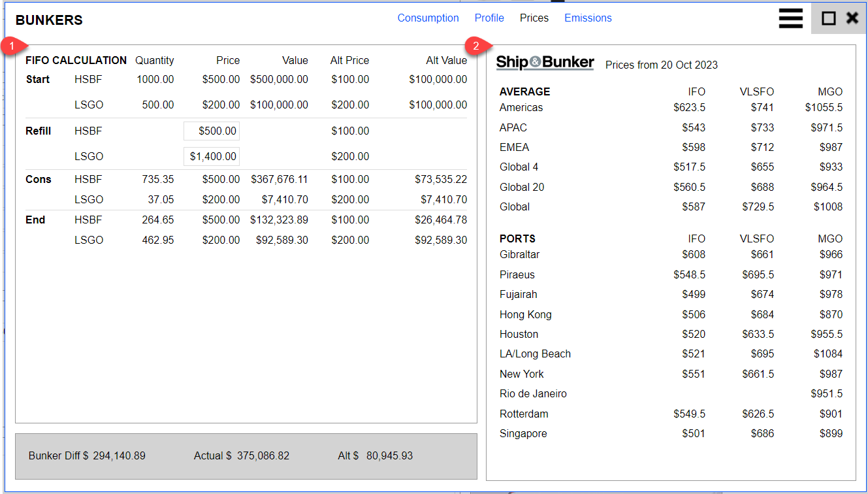868x494 pixels.
Task: Click red annotation marker 2
Action: pos(476,46)
